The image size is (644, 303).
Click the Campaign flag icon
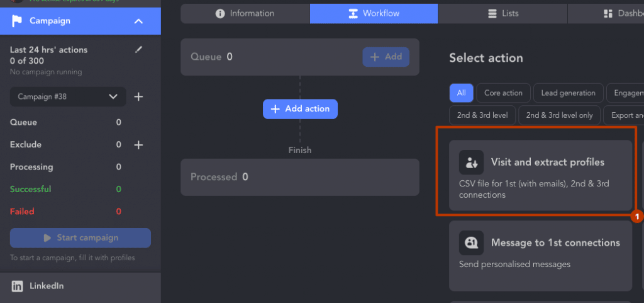[17, 21]
